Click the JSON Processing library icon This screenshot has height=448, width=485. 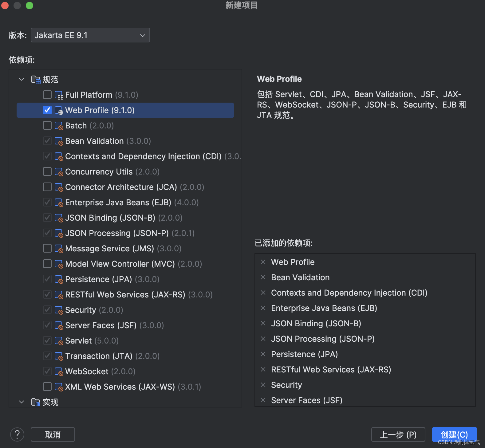pos(59,234)
